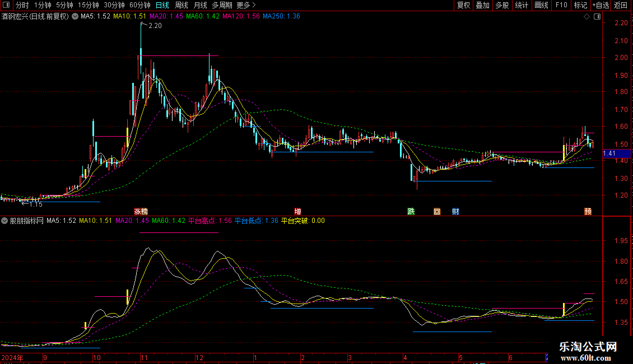The image size is (633, 364).
Task: Click the 平台高点: 1.56 value label
Action: tap(210, 221)
